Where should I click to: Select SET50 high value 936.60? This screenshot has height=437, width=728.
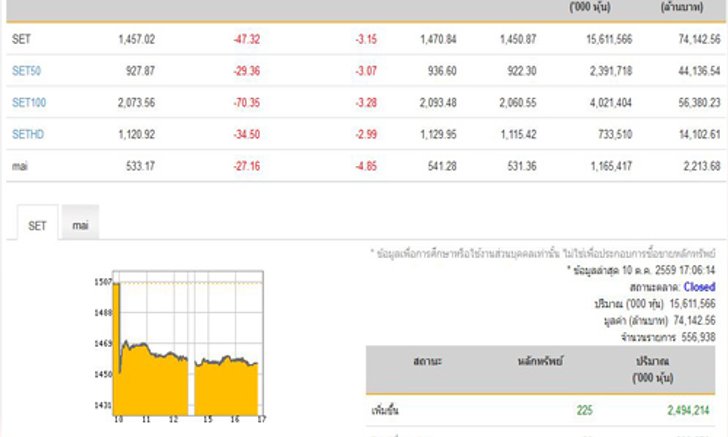(442, 71)
